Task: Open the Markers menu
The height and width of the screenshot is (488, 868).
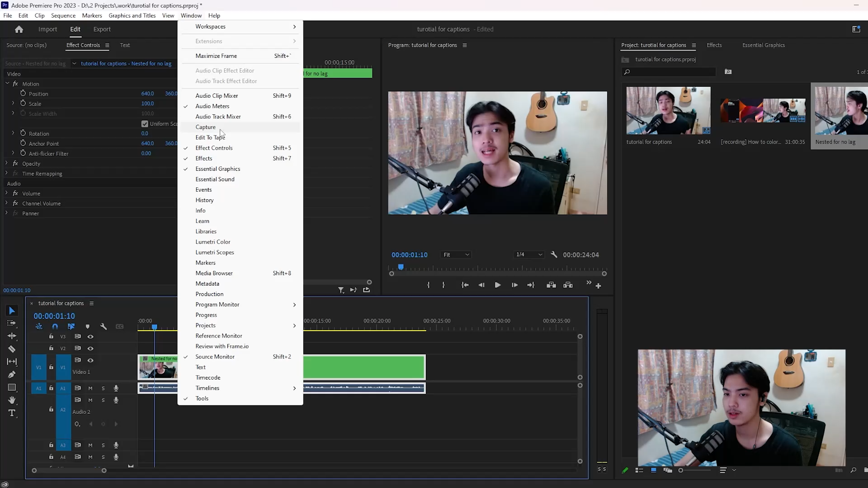Action: pos(92,15)
